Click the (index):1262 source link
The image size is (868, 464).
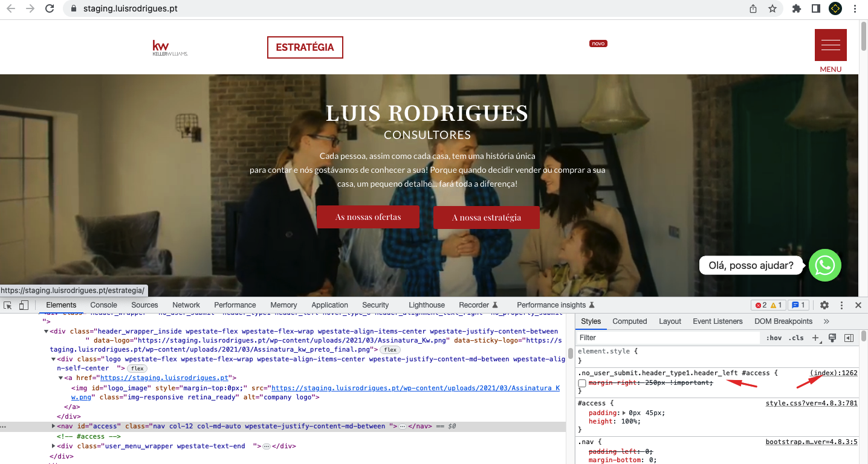834,373
